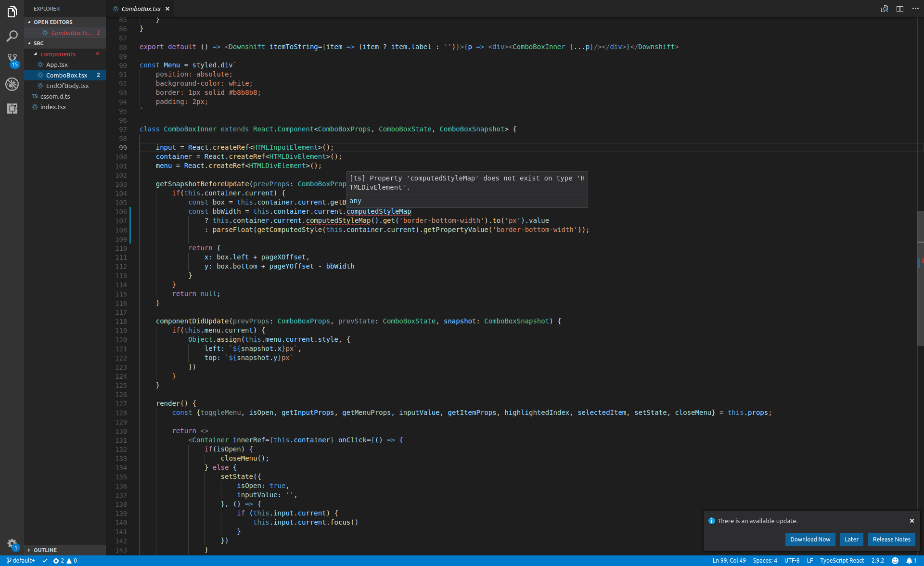Open the Debug view icon

[12, 84]
